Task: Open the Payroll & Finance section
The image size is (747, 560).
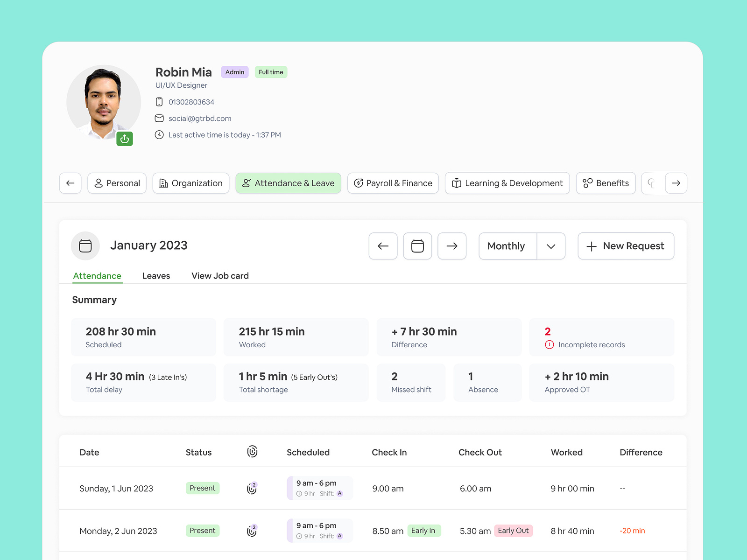Action: [x=393, y=183]
